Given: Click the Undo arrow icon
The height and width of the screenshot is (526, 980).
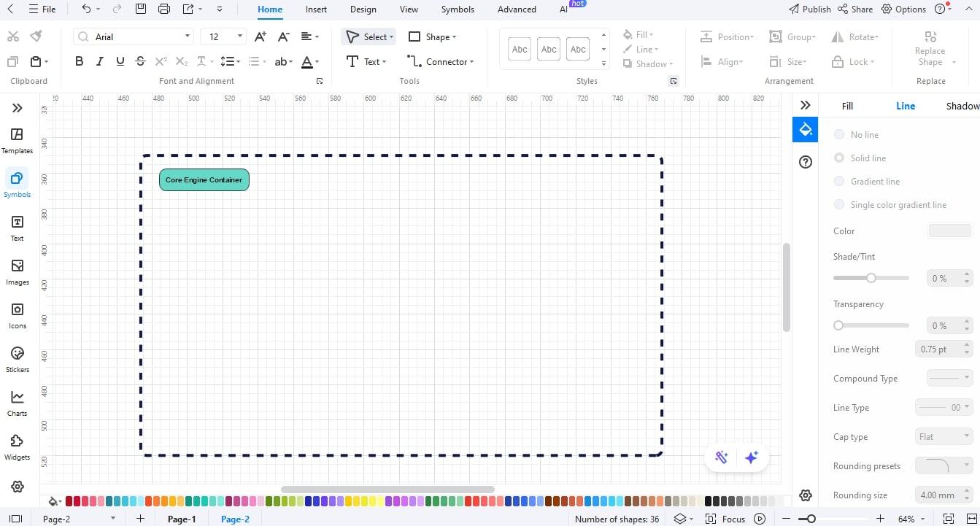Looking at the screenshot, I should (86, 9).
